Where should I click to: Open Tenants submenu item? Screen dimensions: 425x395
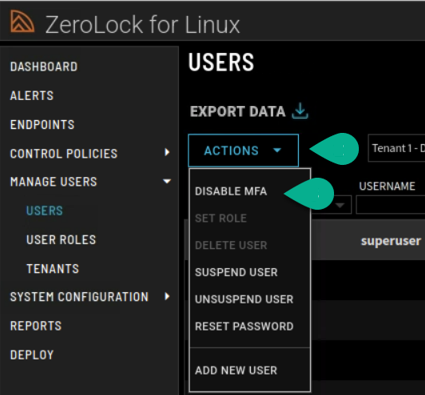click(x=53, y=269)
